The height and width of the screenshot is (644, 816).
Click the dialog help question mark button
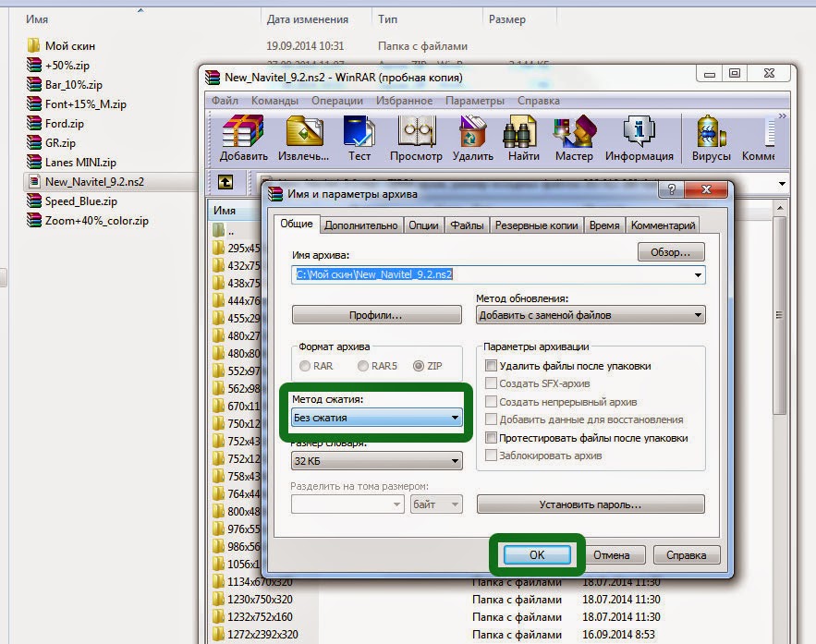(x=671, y=189)
